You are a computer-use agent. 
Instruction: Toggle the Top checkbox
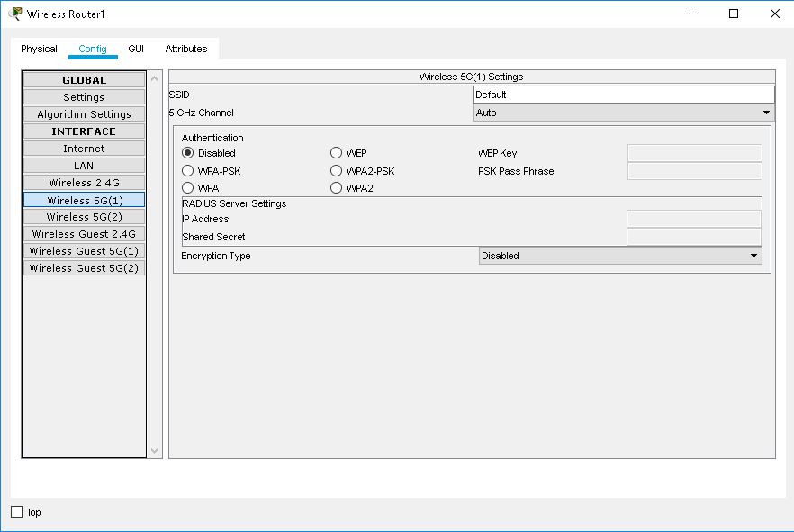(x=17, y=512)
